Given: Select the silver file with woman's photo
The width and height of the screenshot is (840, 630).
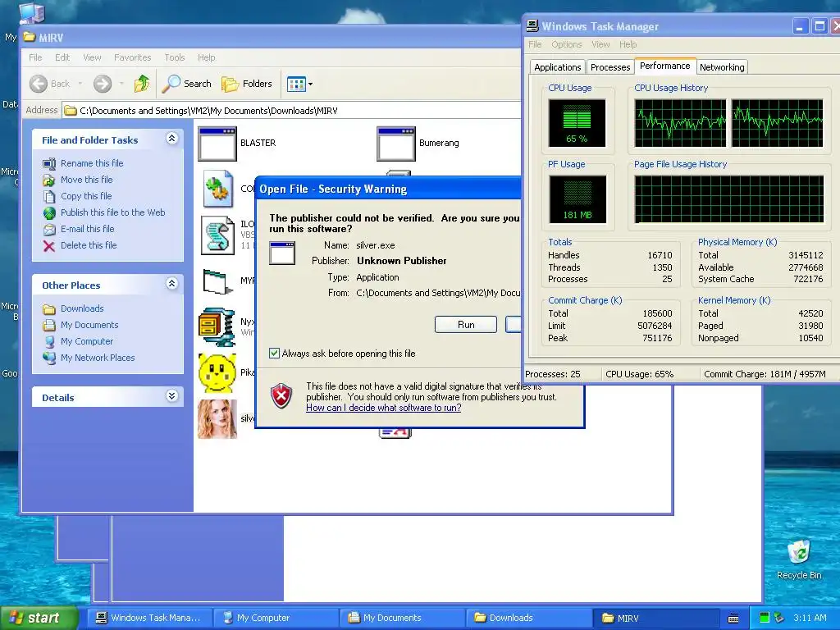Looking at the screenshot, I should (217, 419).
